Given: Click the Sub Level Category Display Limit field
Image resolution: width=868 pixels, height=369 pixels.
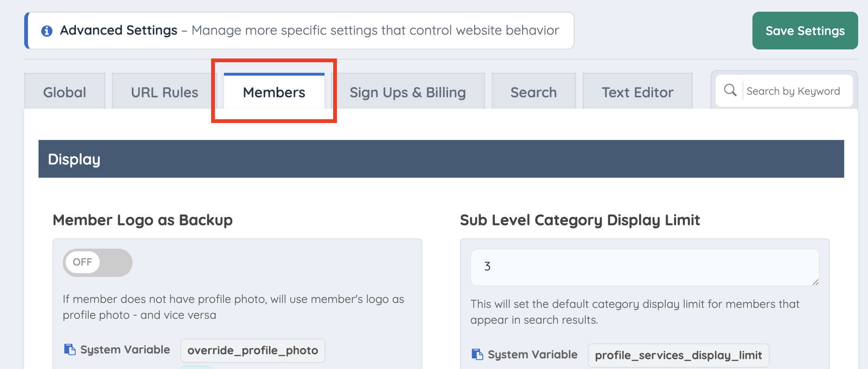Looking at the screenshot, I should point(645,267).
